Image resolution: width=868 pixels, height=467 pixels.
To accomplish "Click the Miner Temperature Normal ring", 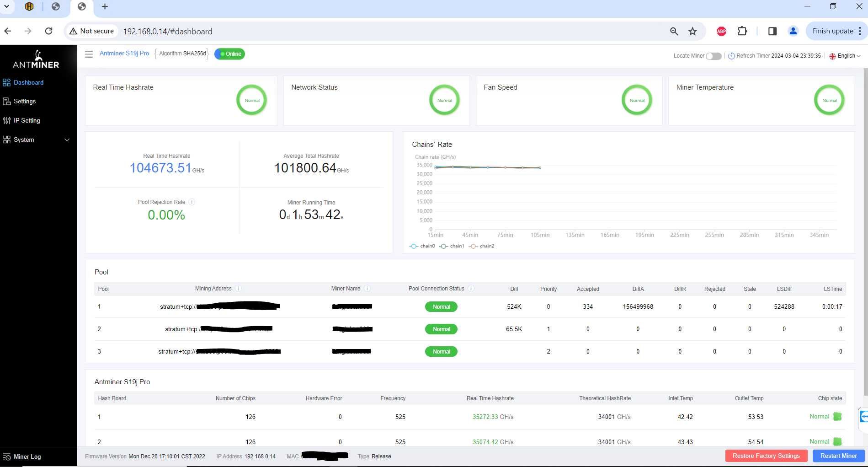I will pyautogui.click(x=830, y=100).
